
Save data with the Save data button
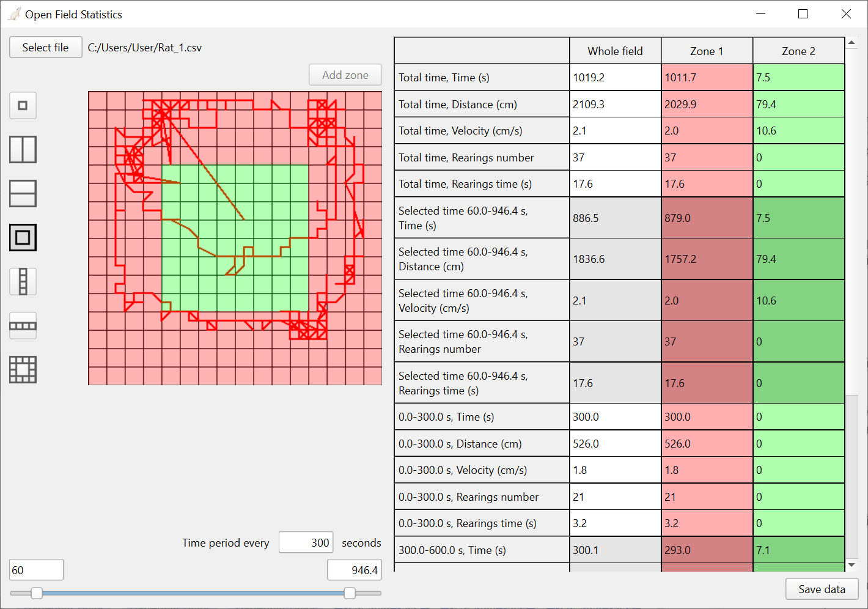coord(822,589)
